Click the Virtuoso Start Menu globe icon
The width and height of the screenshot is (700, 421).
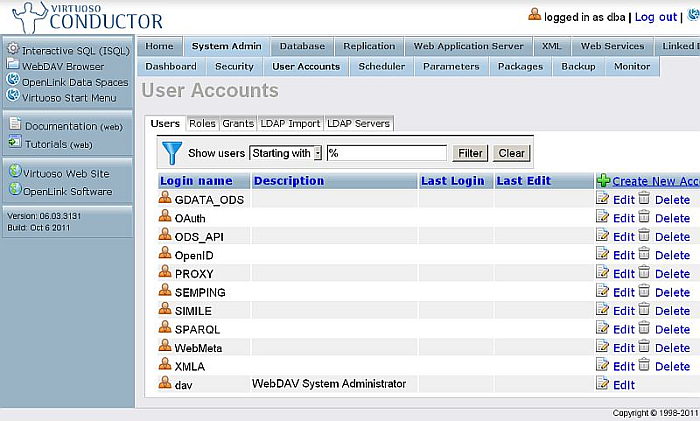coord(13,95)
